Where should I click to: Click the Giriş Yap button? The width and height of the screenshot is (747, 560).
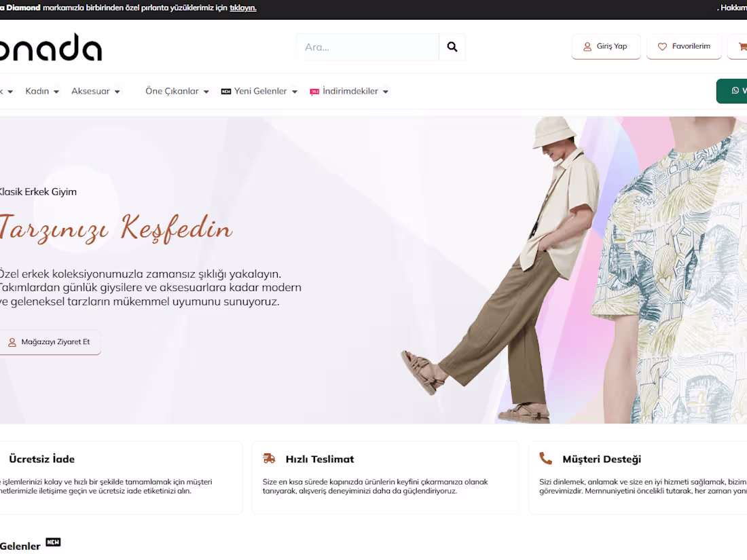point(606,47)
